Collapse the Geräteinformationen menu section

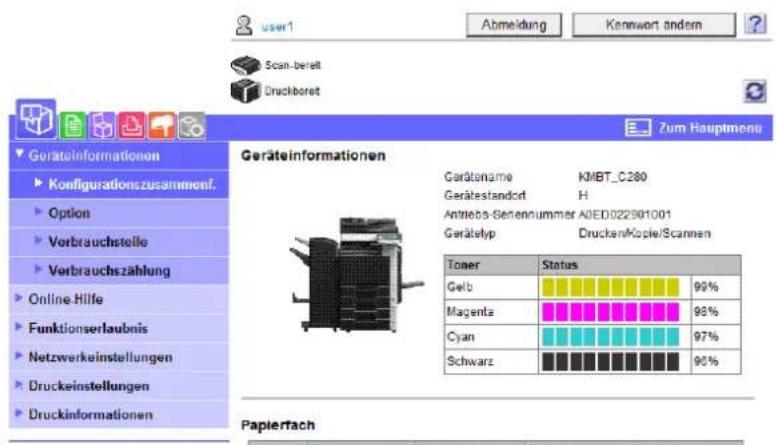coord(119,155)
